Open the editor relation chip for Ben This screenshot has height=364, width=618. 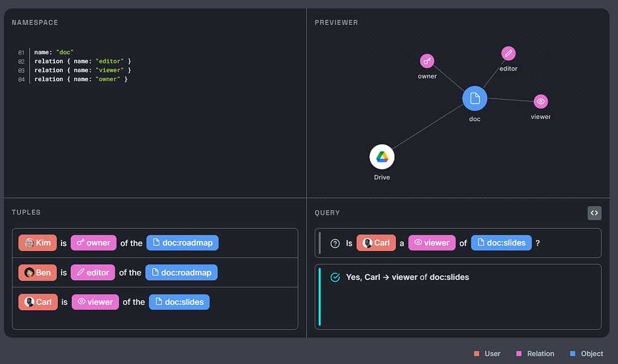(92, 272)
